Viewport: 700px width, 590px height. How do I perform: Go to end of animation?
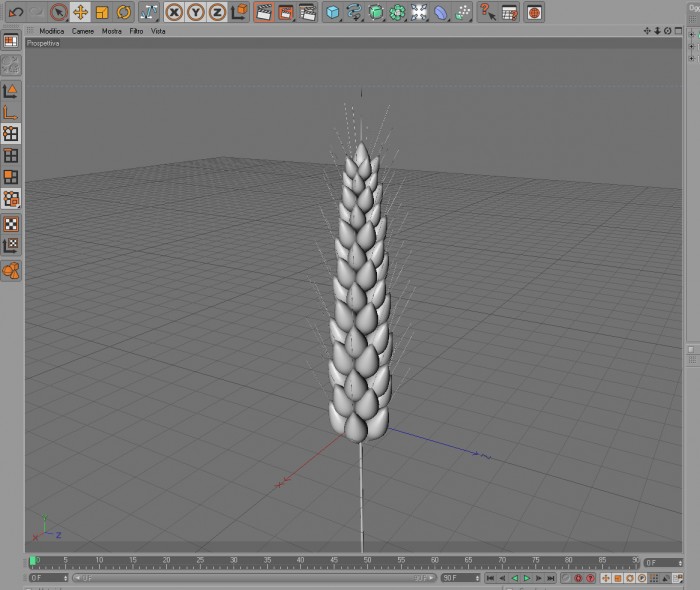[x=551, y=578]
